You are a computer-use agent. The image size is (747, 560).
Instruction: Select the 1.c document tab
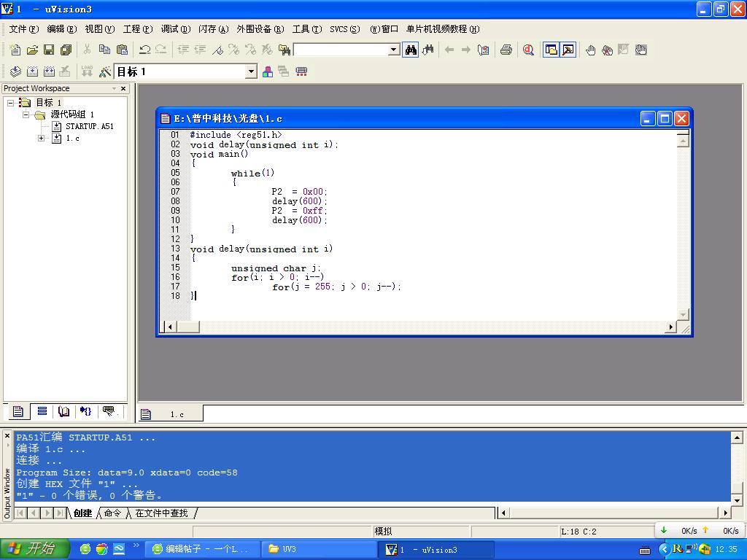coord(171,414)
